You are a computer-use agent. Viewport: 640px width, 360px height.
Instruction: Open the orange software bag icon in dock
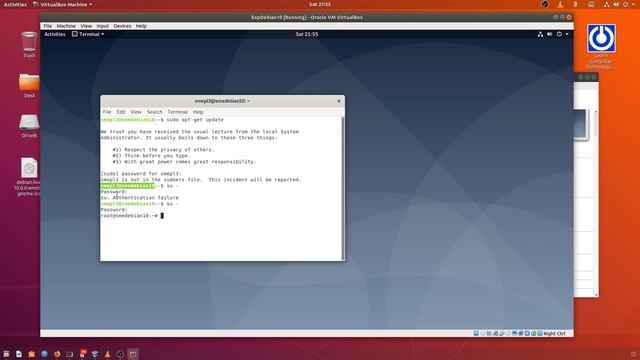click(x=31, y=354)
